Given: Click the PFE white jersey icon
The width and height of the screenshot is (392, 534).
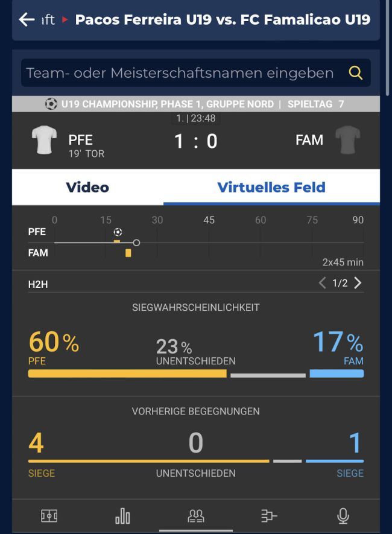Looking at the screenshot, I should coord(44,140).
